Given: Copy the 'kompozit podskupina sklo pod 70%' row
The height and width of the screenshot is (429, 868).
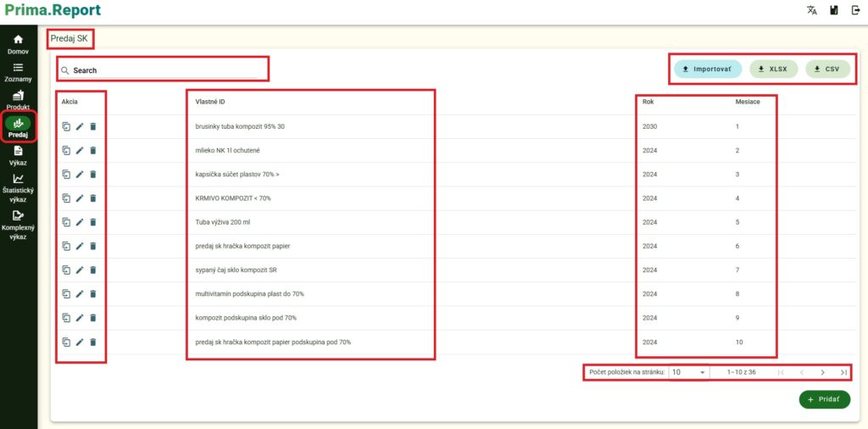Looking at the screenshot, I should pos(66,318).
